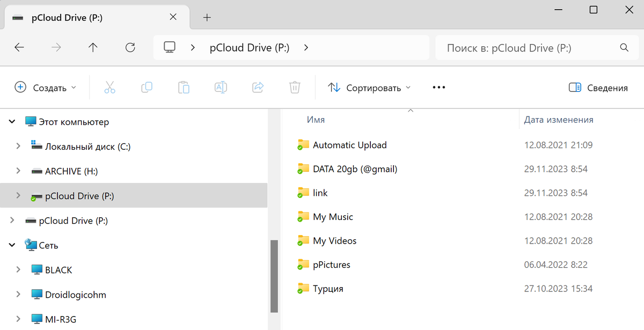Click date 06.04.2022 8:22 of pPictures
The height and width of the screenshot is (330, 644).
[555, 265]
